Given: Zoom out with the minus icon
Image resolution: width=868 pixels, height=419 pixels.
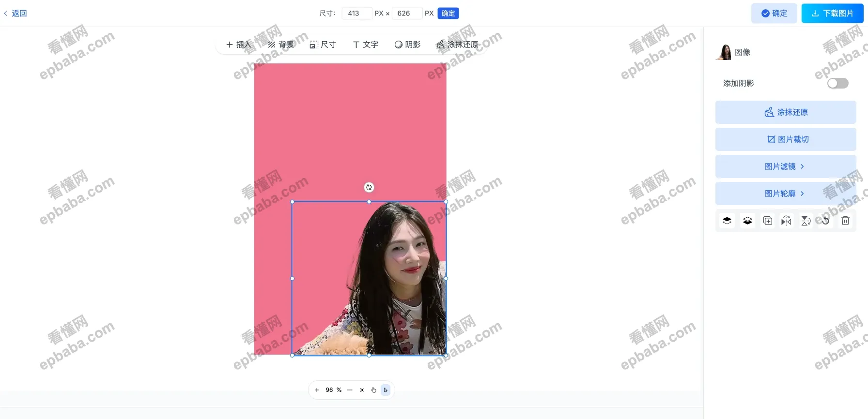Looking at the screenshot, I should pos(350,390).
